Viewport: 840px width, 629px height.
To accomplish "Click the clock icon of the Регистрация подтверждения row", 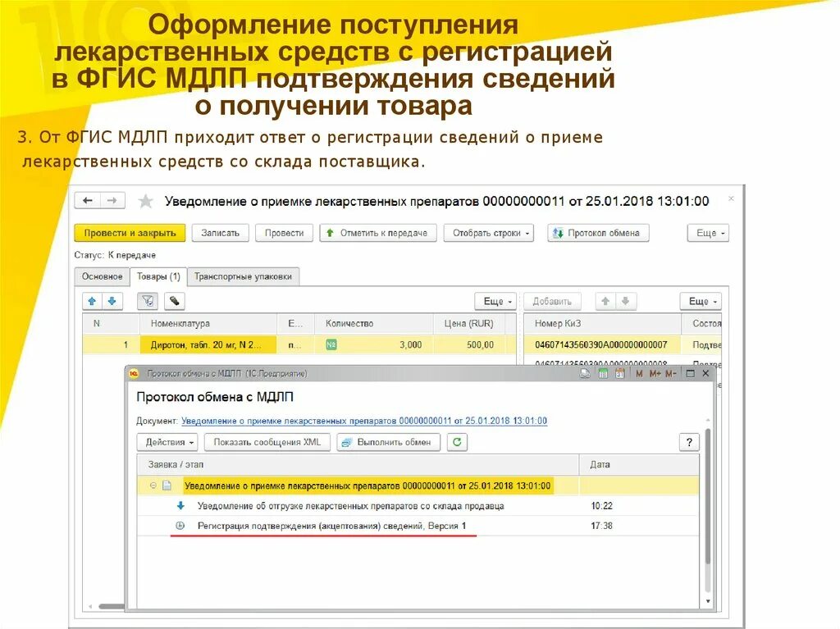I will click(180, 526).
